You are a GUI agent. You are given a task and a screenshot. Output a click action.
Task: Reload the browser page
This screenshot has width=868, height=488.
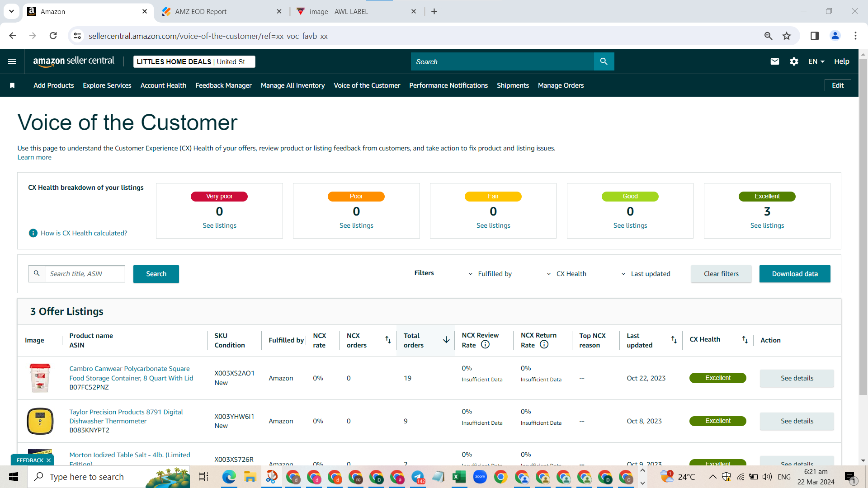[x=53, y=36]
